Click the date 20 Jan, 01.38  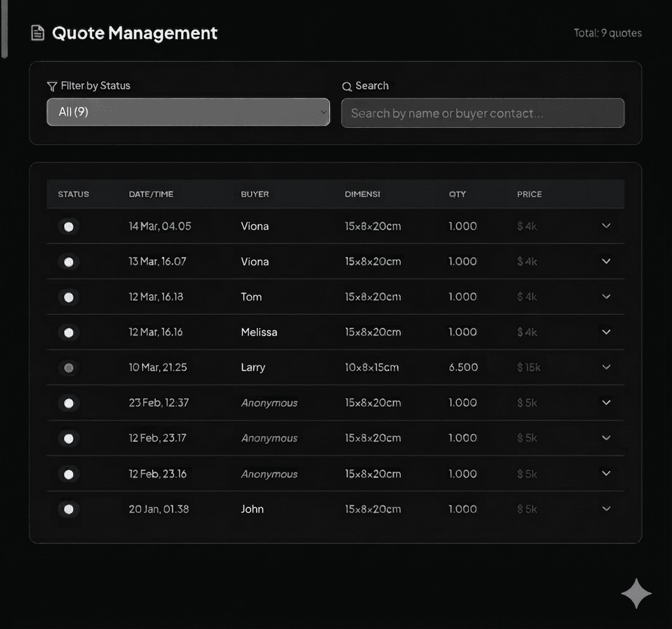point(158,509)
